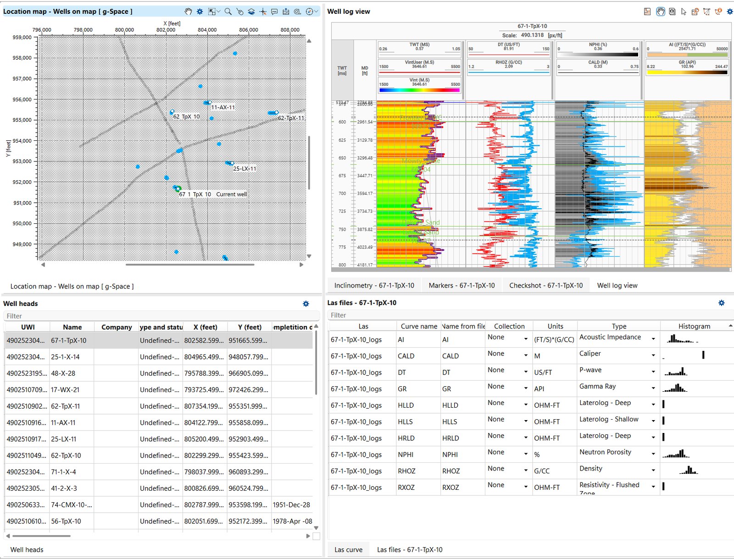This screenshot has width=734, height=560.
Task: Click the annotation speech bubble icon
Action: [274, 11]
